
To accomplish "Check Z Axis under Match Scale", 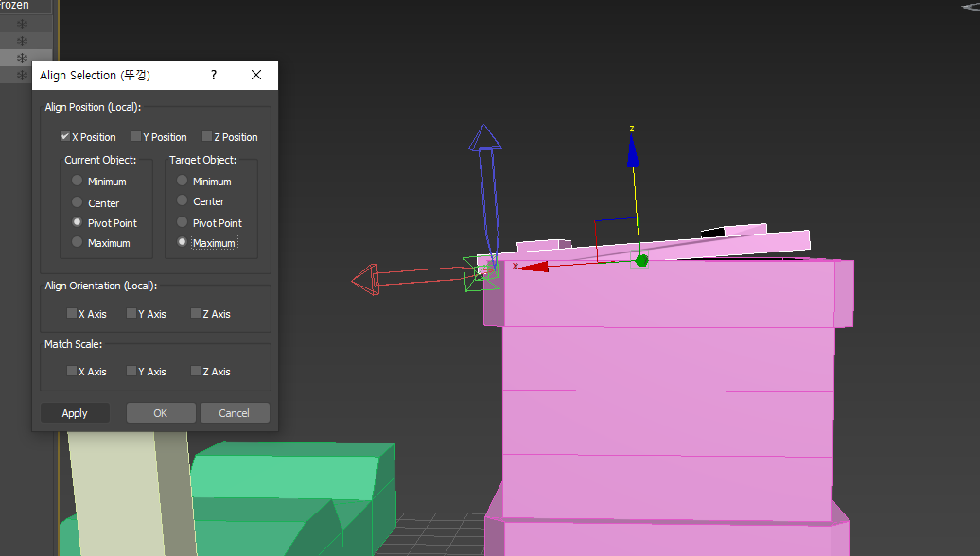I will click(196, 371).
